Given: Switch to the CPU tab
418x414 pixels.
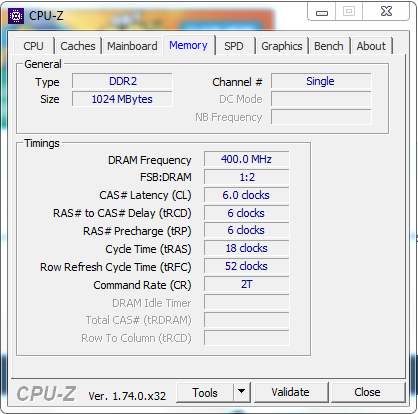Looking at the screenshot, I should tap(33, 46).
